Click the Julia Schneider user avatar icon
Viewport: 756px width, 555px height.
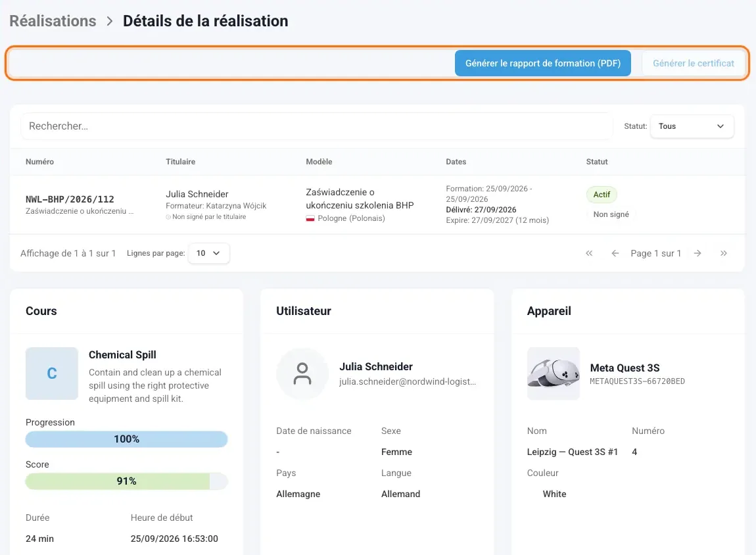pyautogui.click(x=302, y=374)
